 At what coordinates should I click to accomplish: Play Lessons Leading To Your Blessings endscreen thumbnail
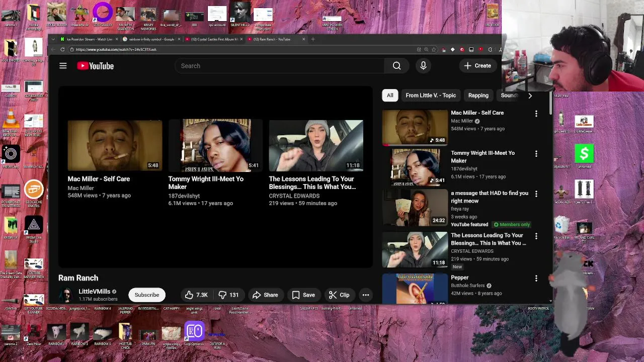click(x=316, y=145)
